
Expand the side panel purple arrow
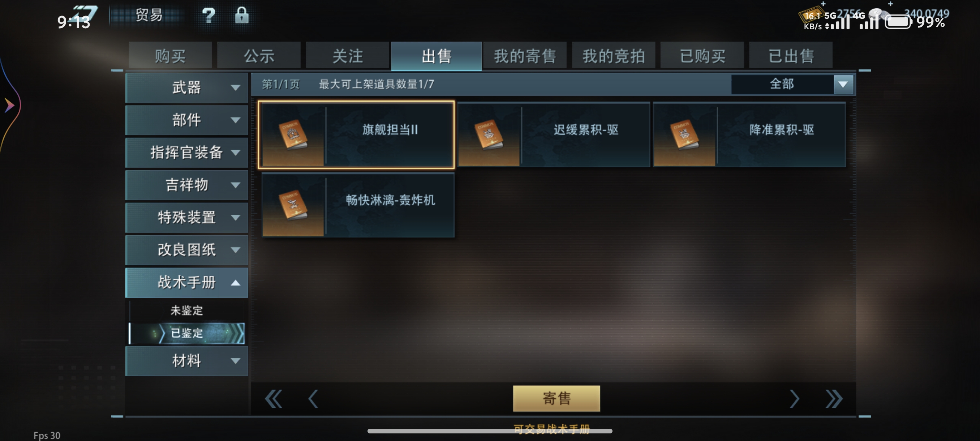tap(9, 105)
